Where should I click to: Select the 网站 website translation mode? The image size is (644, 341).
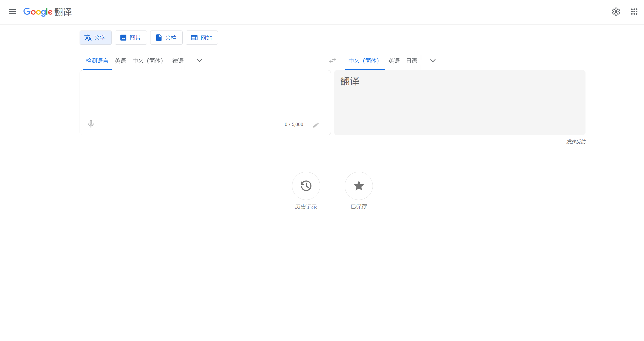202,38
